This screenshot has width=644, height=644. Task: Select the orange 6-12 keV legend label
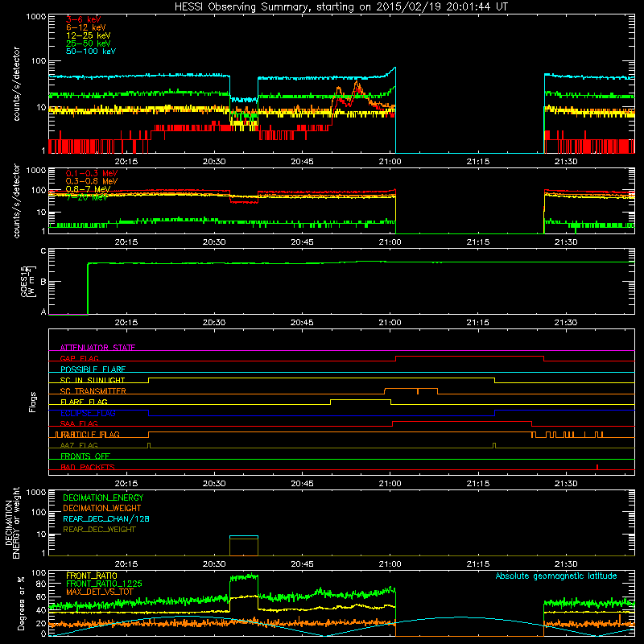(86, 27)
